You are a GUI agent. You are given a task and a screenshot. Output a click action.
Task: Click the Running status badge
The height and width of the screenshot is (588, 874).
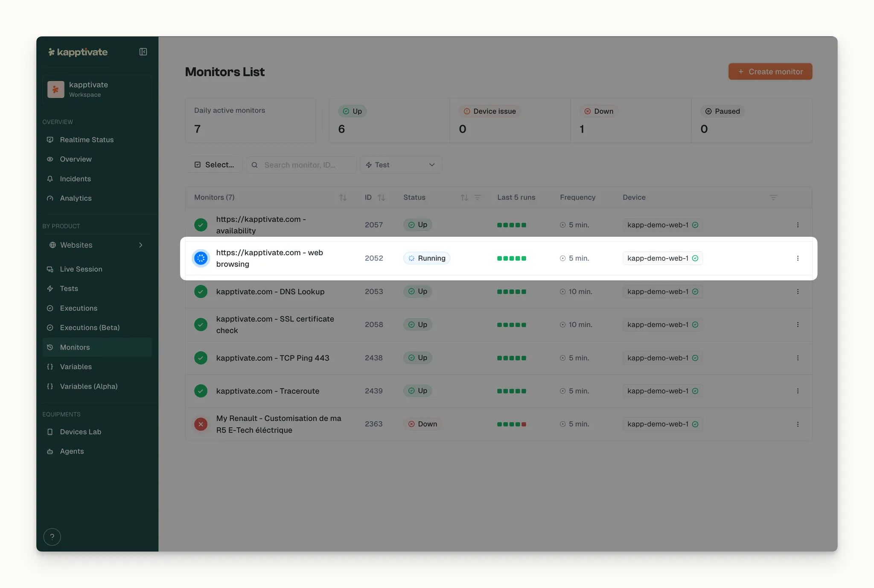426,258
